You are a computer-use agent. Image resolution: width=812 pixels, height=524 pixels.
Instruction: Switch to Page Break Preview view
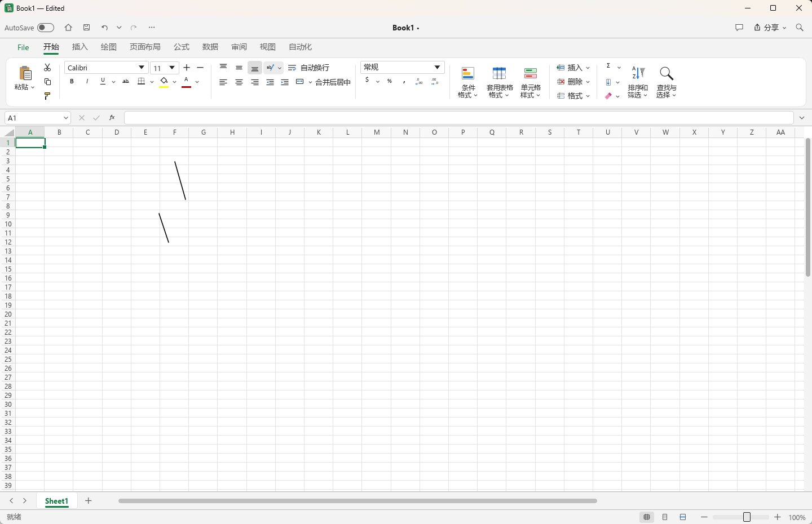click(683, 517)
